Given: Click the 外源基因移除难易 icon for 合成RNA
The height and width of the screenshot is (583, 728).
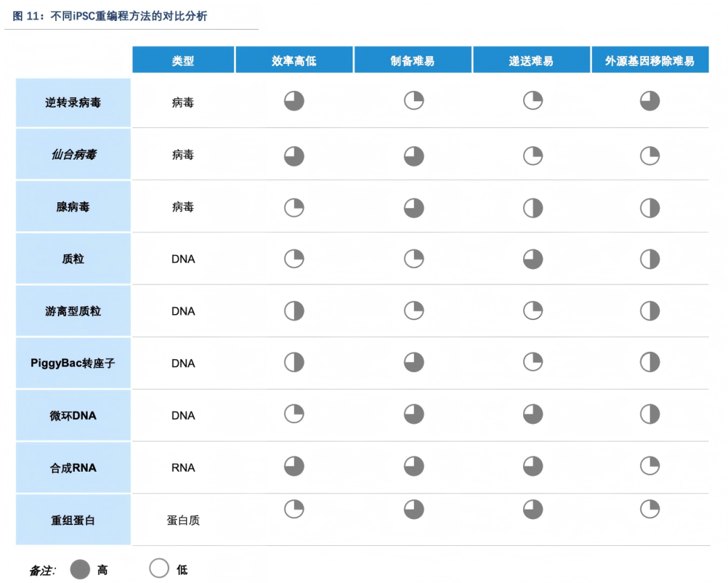Looking at the screenshot, I should coord(650,466).
